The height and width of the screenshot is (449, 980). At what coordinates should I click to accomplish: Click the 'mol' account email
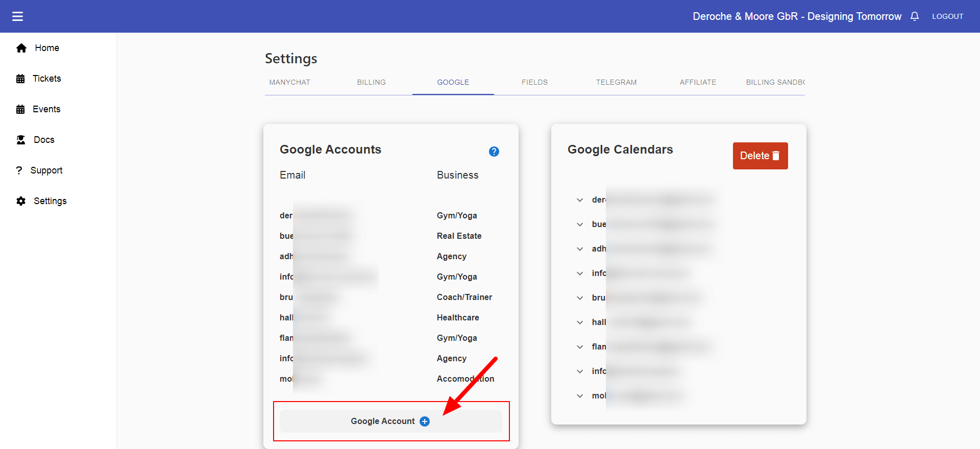click(301, 379)
